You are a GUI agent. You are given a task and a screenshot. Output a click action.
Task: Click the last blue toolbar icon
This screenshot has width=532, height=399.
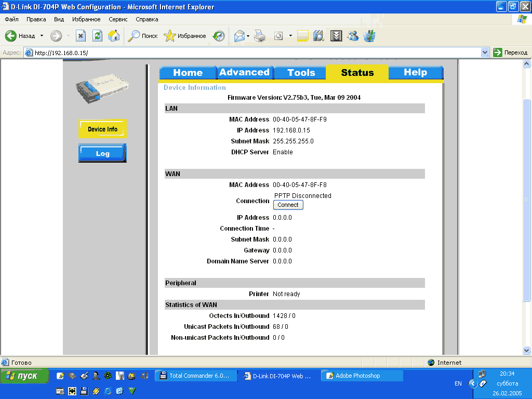pyautogui.click(x=369, y=36)
